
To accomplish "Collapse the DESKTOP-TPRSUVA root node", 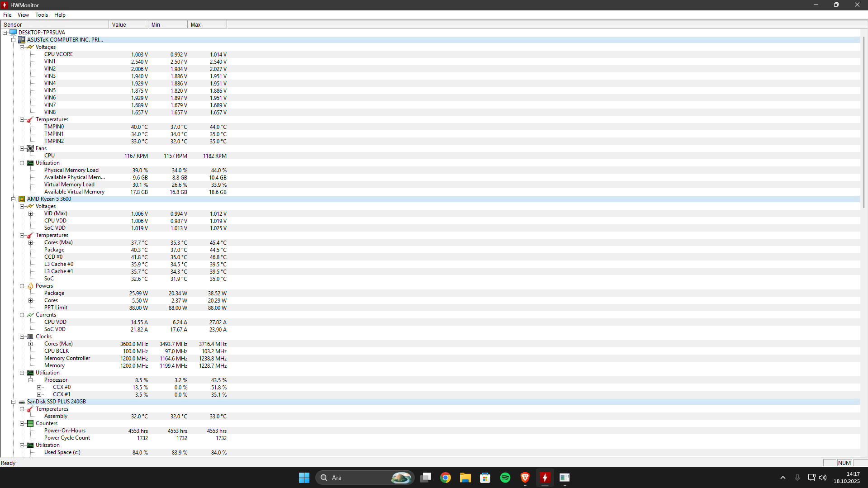I will [x=5, y=33].
